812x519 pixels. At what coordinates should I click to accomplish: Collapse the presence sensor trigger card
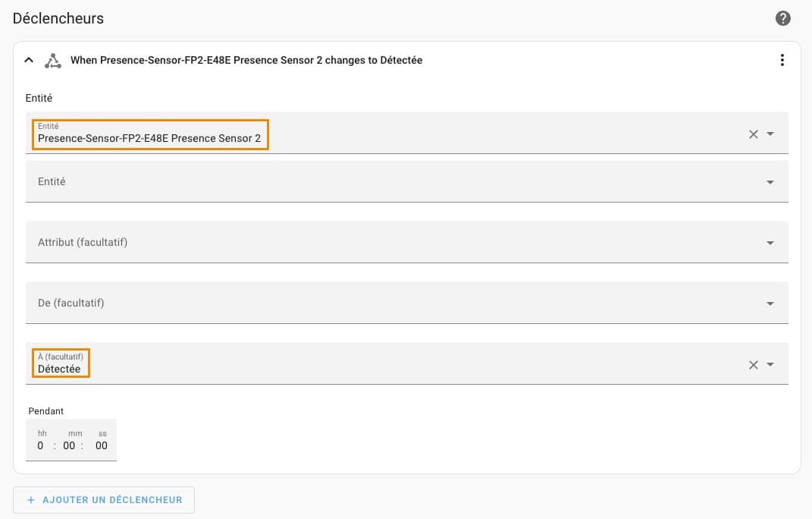[29, 60]
